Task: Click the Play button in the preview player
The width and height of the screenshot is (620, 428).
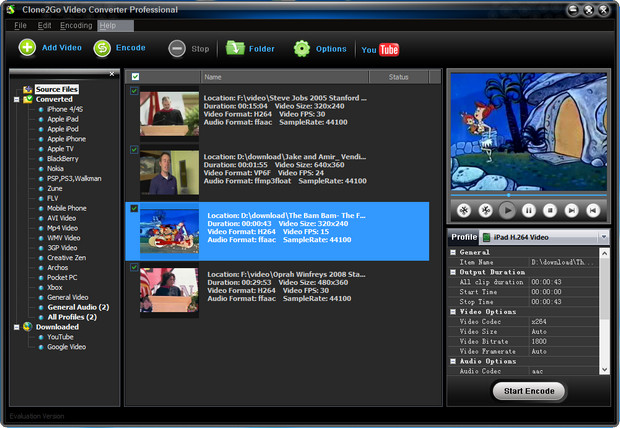Action: coord(507,210)
